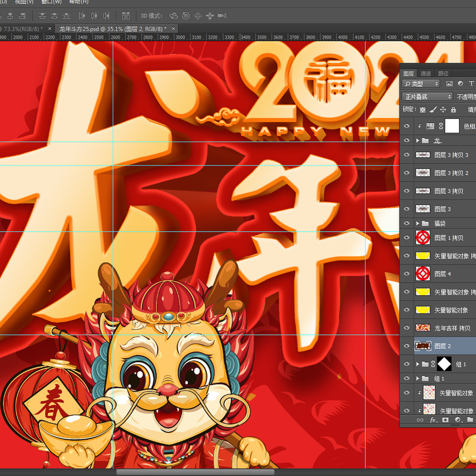Open new adjustment layer menu icon
476x476 pixels.
pyautogui.click(x=458, y=420)
